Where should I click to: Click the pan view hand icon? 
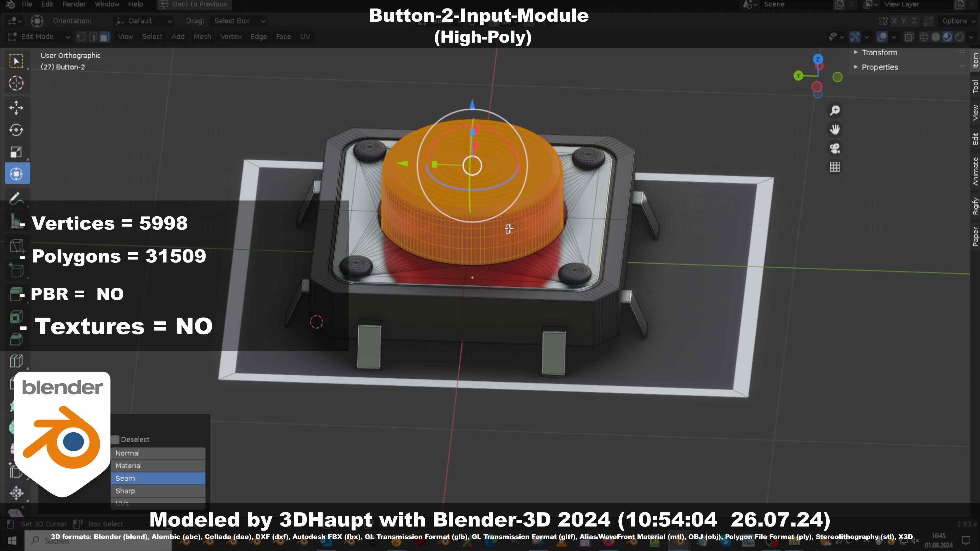835,129
